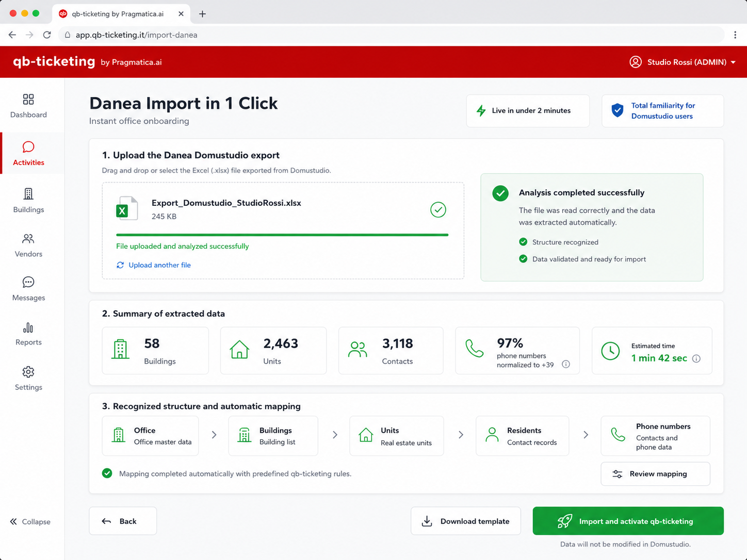Image resolution: width=747 pixels, height=560 pixels.
Task: Click the Live in under 2 minutes badge
Action: point(528,110)
